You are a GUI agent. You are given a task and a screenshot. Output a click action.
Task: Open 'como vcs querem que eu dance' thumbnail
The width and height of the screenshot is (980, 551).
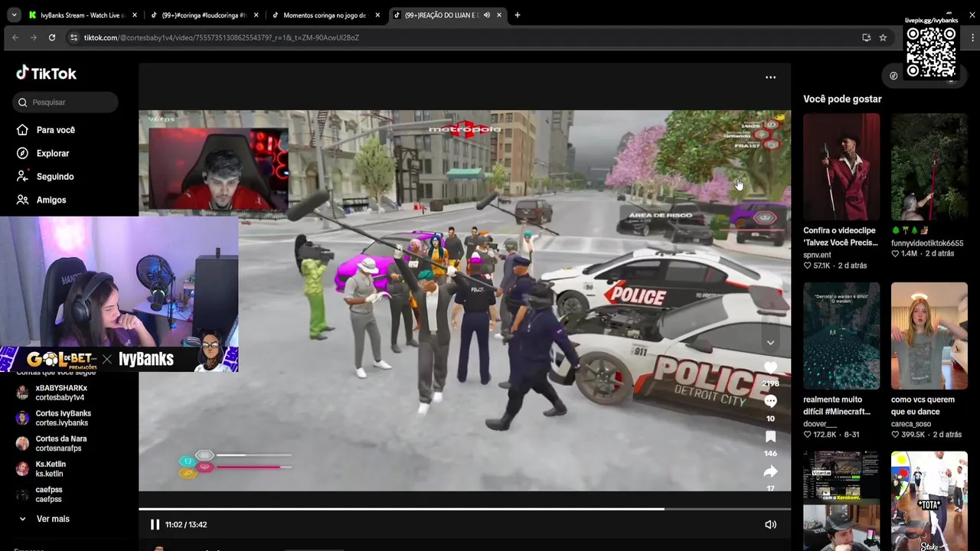[x=929, y=336]
